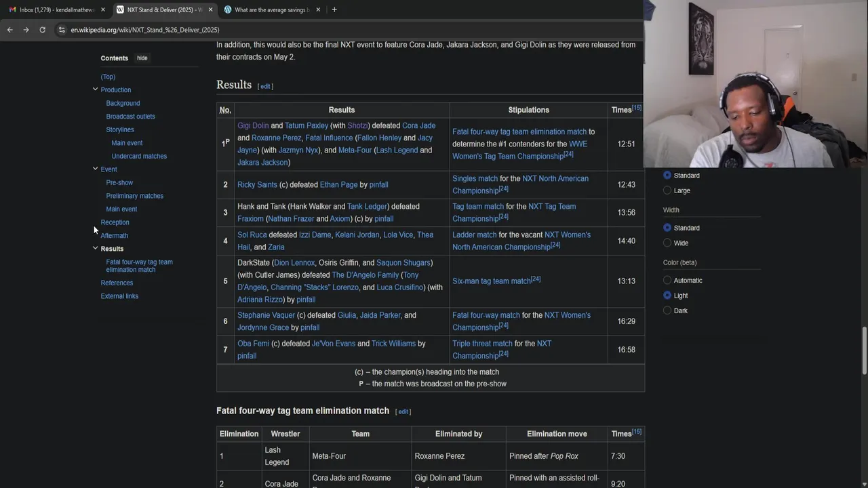Open the Six-man tag team match link

coord(492,281)
